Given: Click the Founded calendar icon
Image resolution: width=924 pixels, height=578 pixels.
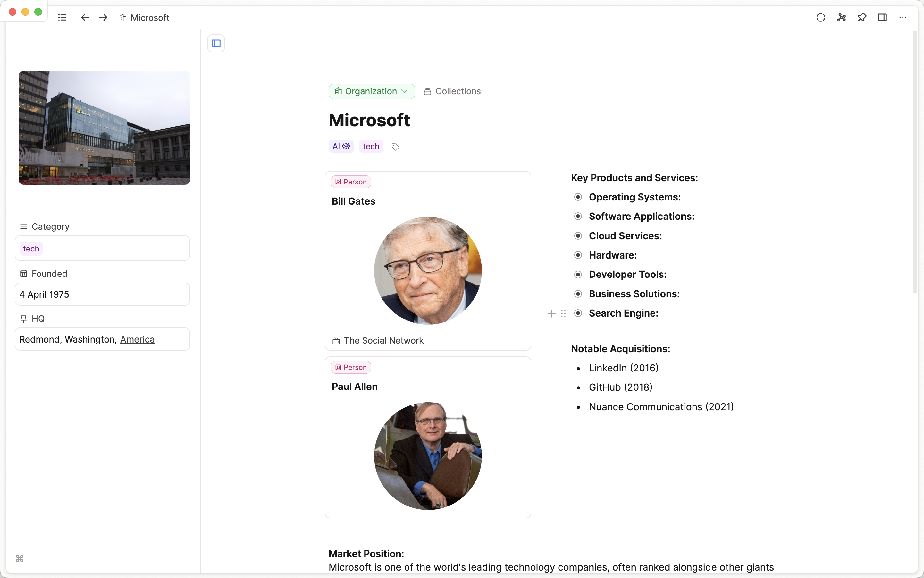Looking at the screenshot, I should point(23,274).
